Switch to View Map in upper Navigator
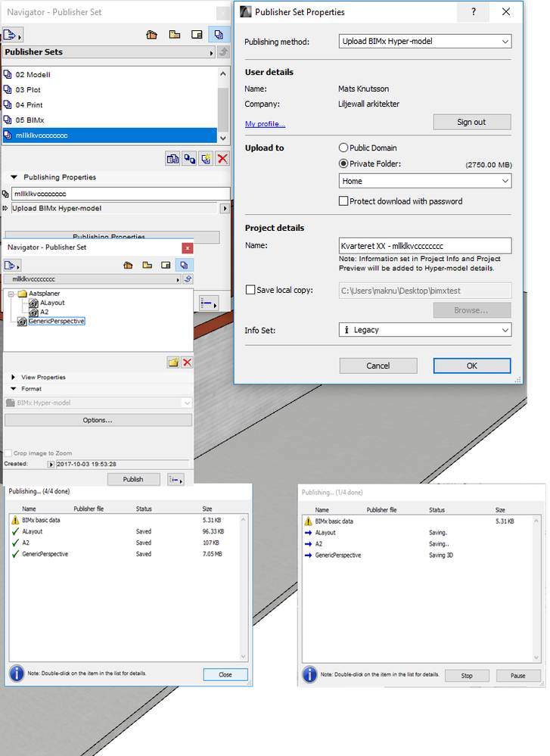The image size is (550, 756). point(175,35)
